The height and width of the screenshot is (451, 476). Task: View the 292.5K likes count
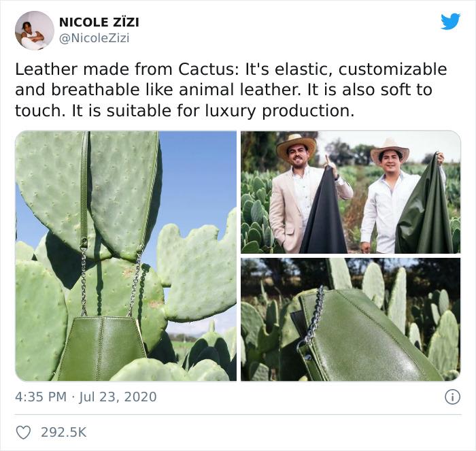coord(64,433)
